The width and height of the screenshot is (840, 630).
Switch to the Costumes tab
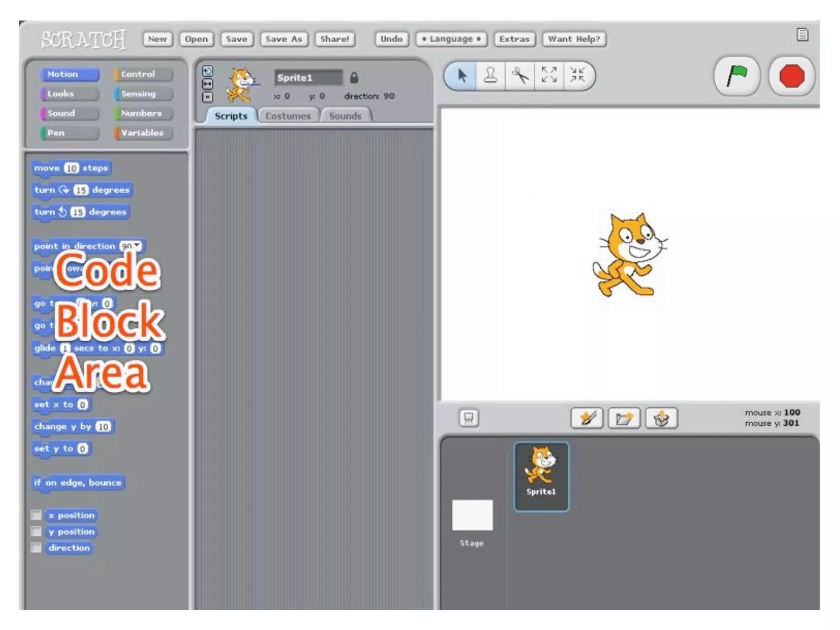point(288,116)
